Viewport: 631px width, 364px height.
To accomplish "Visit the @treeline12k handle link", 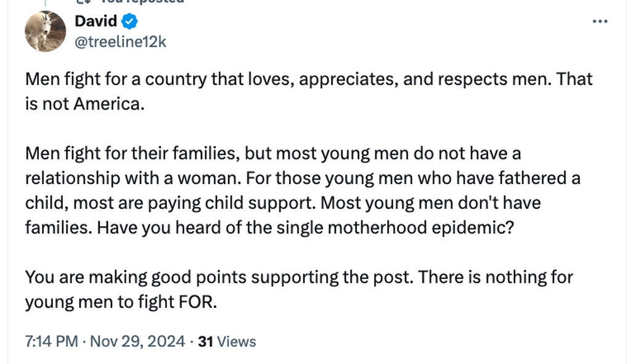I will [120, 41].
